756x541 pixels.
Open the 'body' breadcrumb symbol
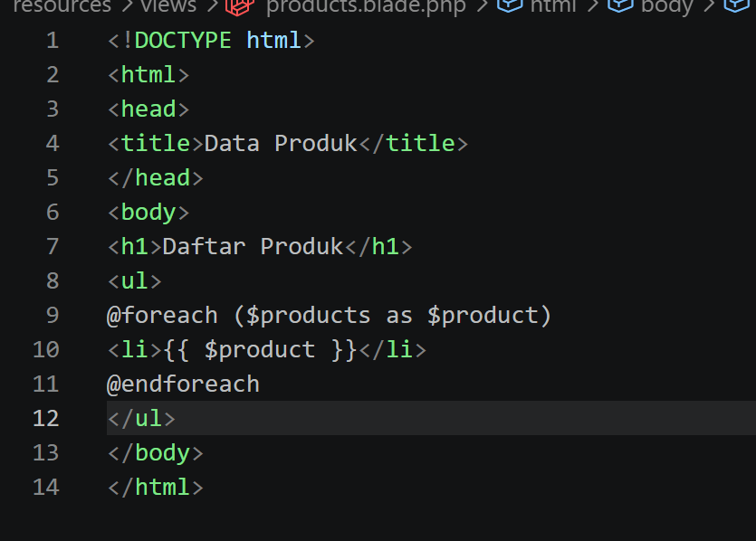click(666, 5)
